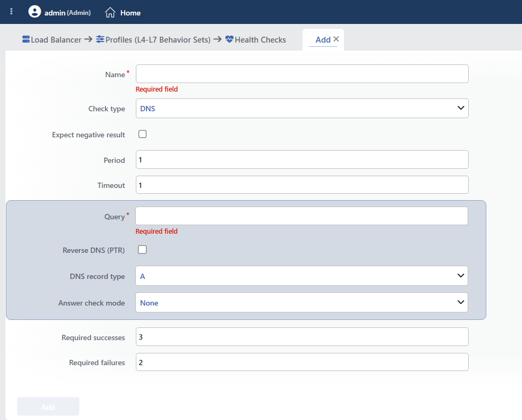522x420 pixels.
Task: Click admin (Admin) user label
Action: (x=68, y=13)
